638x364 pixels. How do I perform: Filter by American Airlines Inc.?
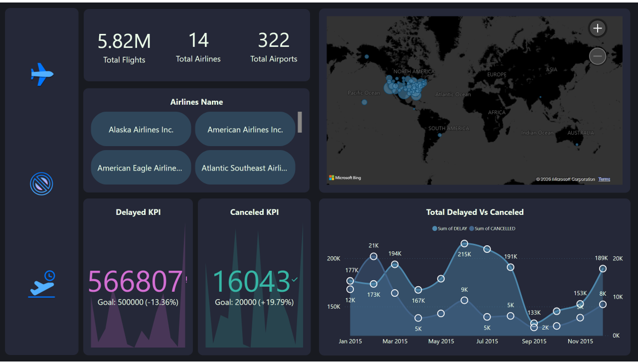tap(245, 129)
